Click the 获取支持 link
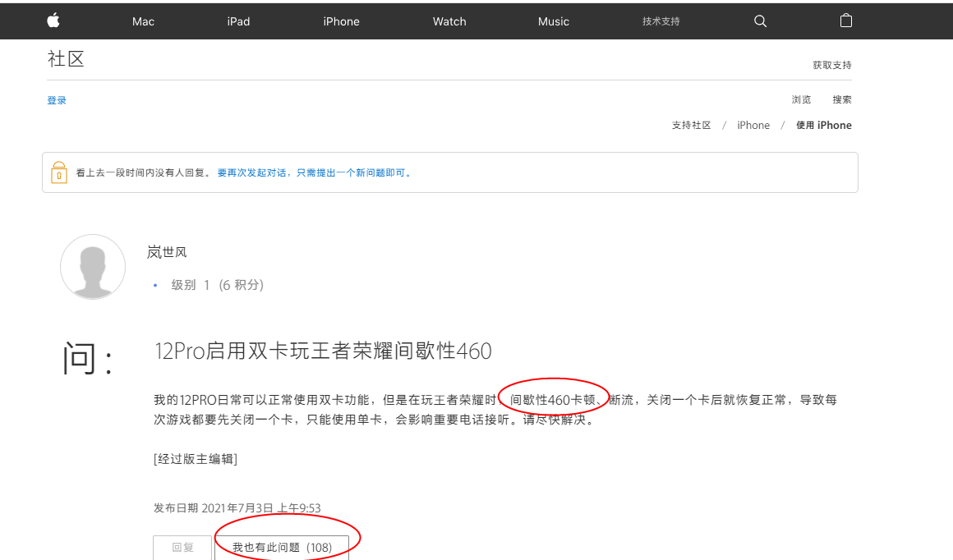Screen dimensions: 953x560 (x=831, y=65)
